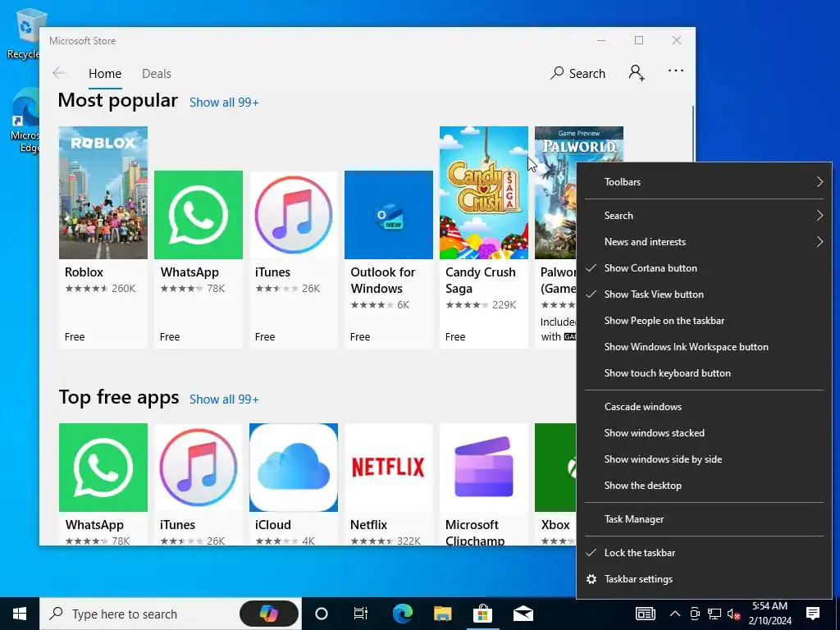Screen dimensions: 840x630
Task: Open WhatsApp icon in Top free apps
Action: click(103, 467)
